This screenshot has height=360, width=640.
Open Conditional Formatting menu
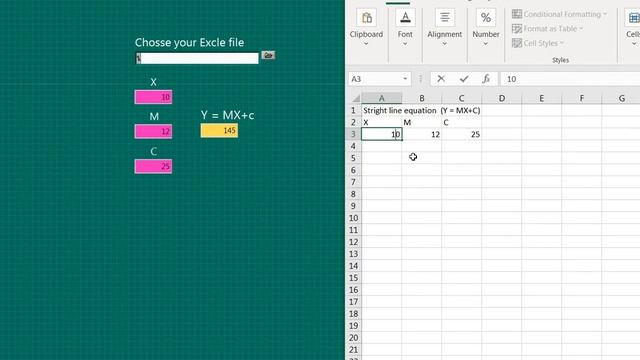tap(559, 14)
